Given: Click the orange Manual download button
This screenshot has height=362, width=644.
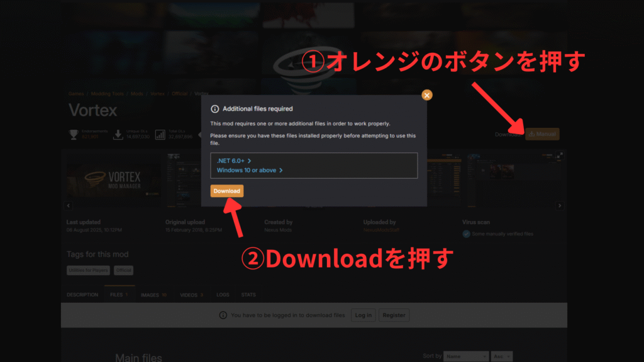Looking at the screenshot, I should pos(542,134).
